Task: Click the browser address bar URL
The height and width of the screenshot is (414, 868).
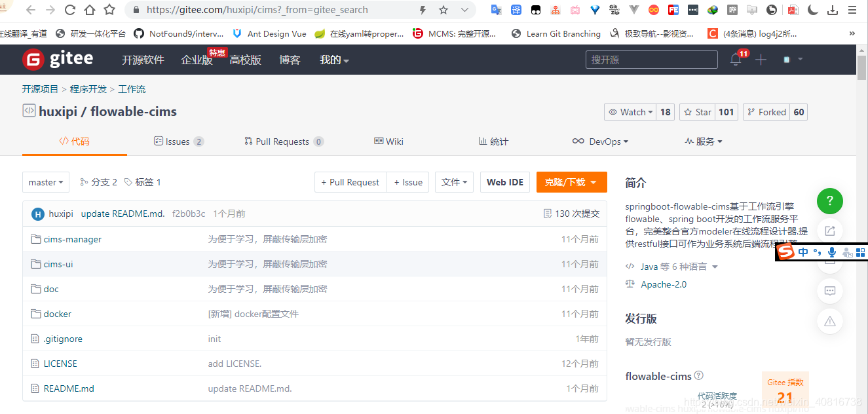Action: pos(257,10)
